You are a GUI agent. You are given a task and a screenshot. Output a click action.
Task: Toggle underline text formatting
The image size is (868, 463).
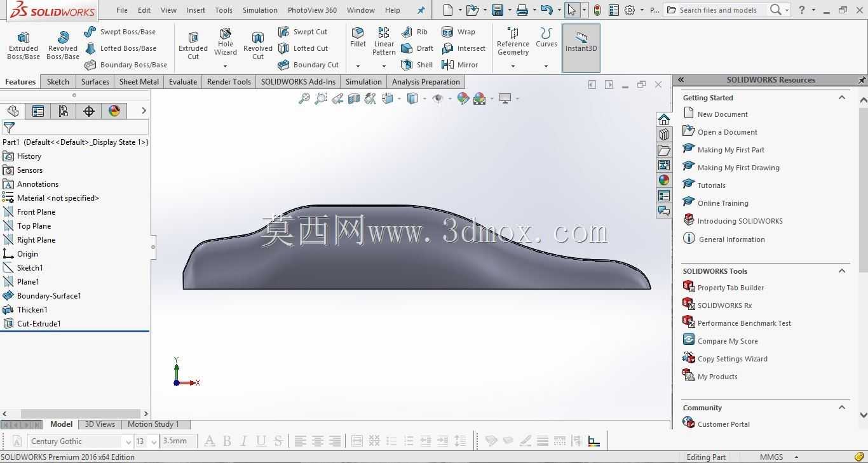(261, 441)
